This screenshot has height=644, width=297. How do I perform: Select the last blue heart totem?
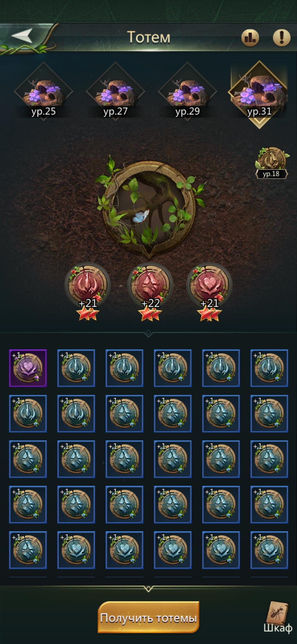click(x=269, y=550)
